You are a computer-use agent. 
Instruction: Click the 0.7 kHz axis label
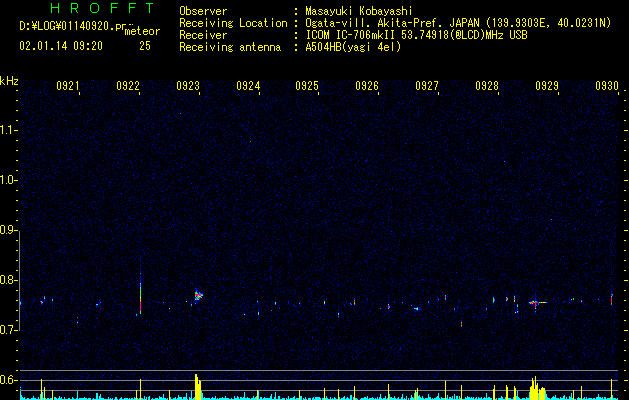pos(9,330)
